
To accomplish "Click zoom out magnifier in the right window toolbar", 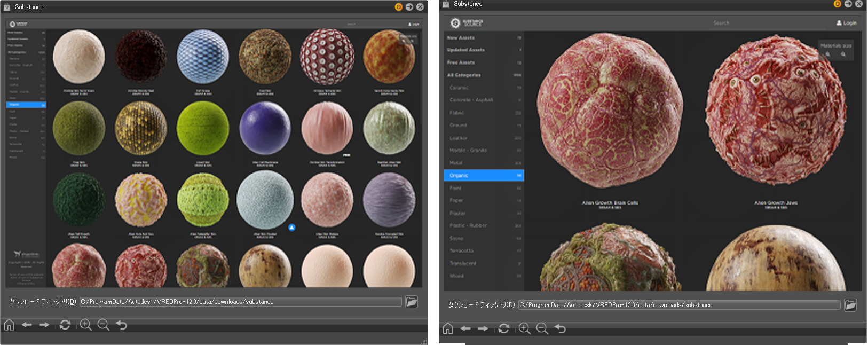I will pos(542,328).
